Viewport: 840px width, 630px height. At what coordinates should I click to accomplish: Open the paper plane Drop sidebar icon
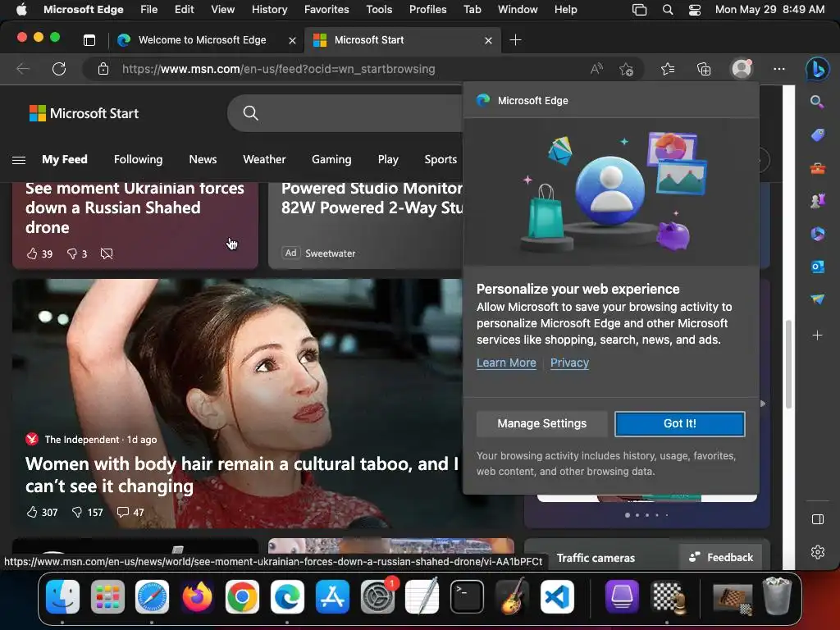pyautogui.click(x=818, y=299)
